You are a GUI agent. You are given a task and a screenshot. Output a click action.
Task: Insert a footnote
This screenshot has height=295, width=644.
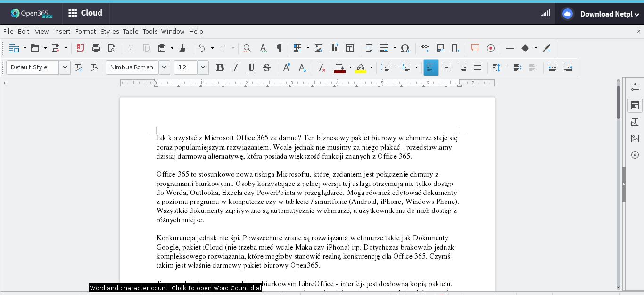(x=440, y=48)
